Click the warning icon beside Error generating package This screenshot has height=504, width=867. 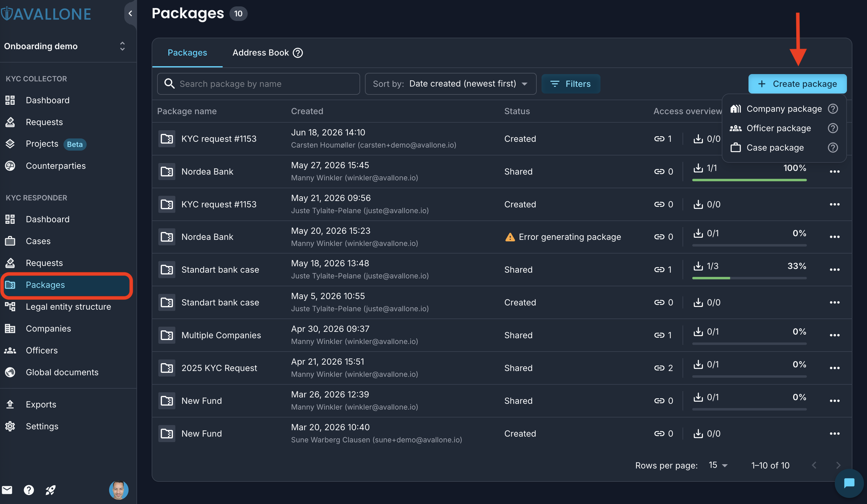click(510, 237)
